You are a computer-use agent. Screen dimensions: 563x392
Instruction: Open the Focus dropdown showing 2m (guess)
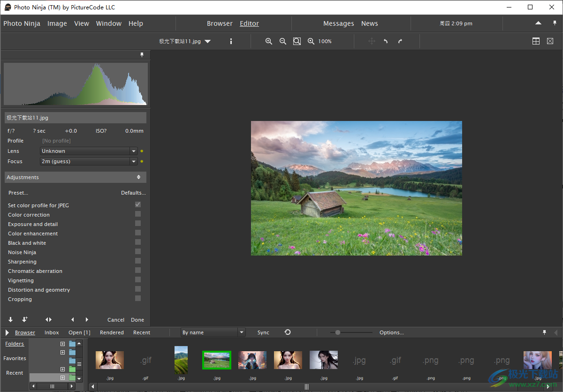[88, 161]
